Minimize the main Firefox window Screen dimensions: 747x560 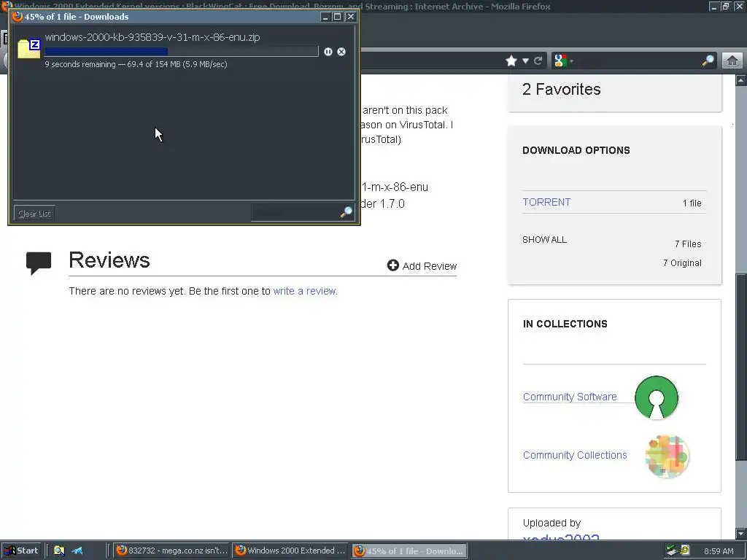pos(713,6)
